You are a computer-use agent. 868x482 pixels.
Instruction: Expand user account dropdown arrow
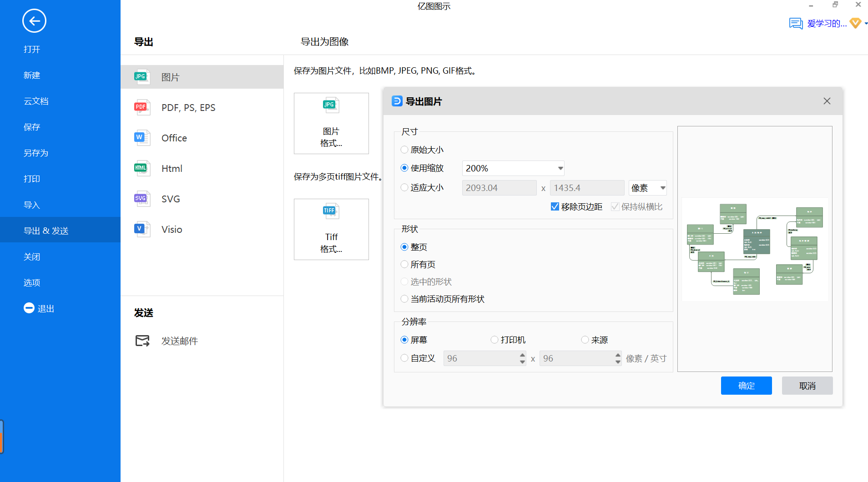[x=866, y=23]
